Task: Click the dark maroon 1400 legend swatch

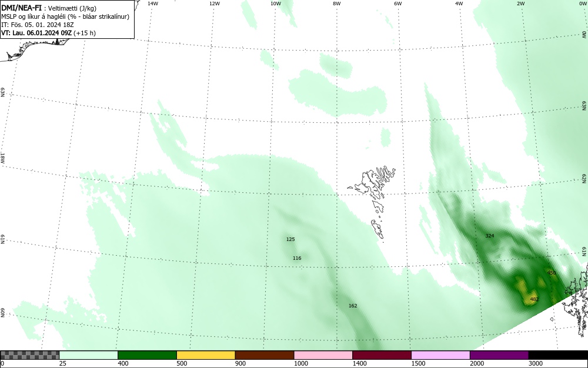Action: (x=382, y=355)
